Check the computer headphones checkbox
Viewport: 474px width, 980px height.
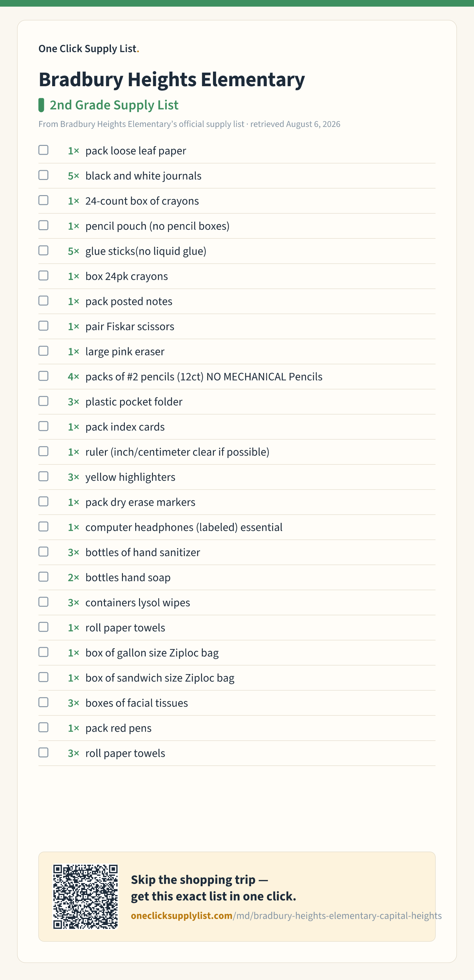coord(43,527)
